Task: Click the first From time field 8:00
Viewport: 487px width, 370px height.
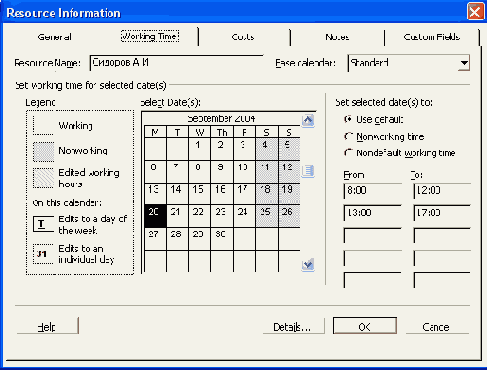Action: [x=372, y=191]
